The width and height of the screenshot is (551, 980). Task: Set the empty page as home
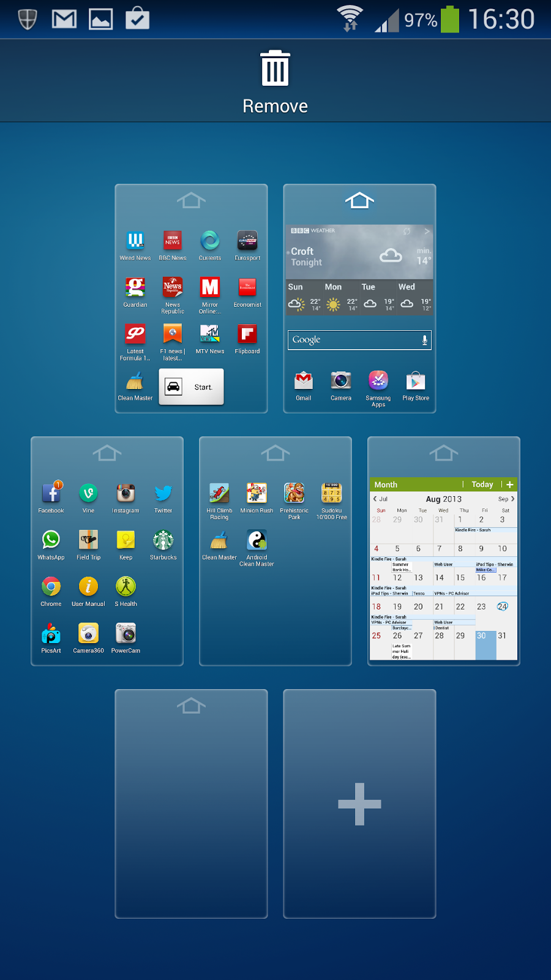click(x=191, y=706)
